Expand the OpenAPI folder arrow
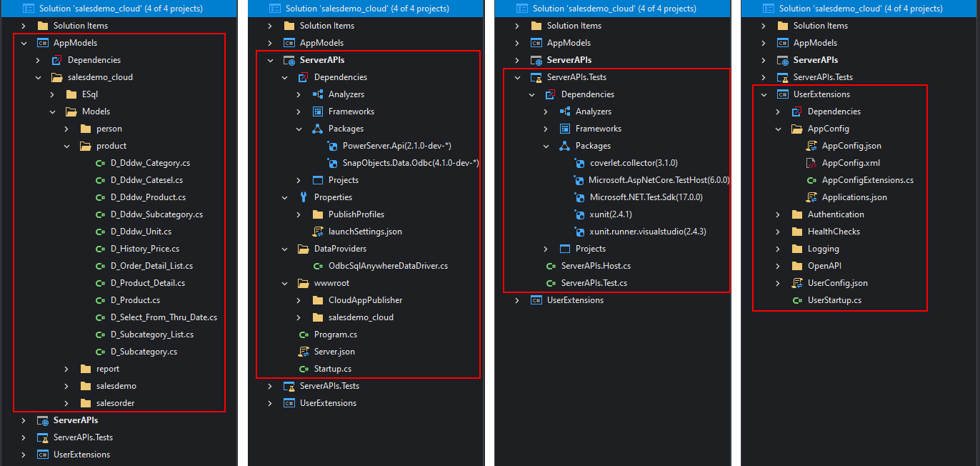Screen dimensions: 980x466 (x=778, y=266)
